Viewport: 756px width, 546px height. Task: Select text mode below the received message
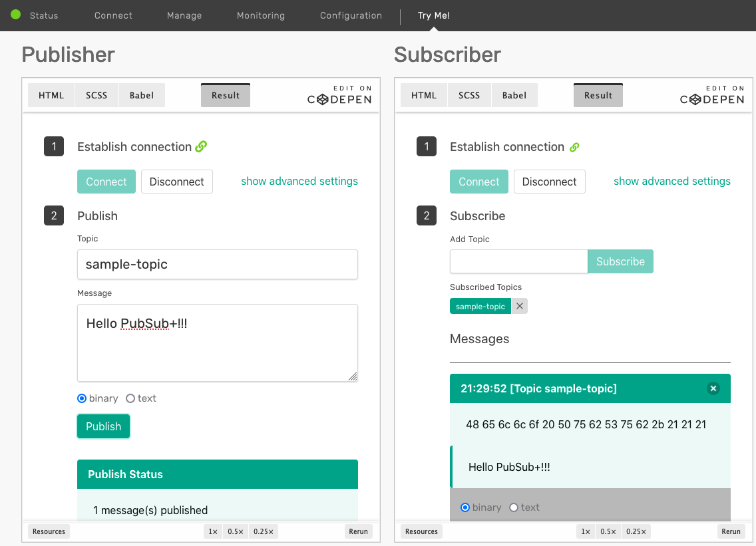[x=513, y=507]
